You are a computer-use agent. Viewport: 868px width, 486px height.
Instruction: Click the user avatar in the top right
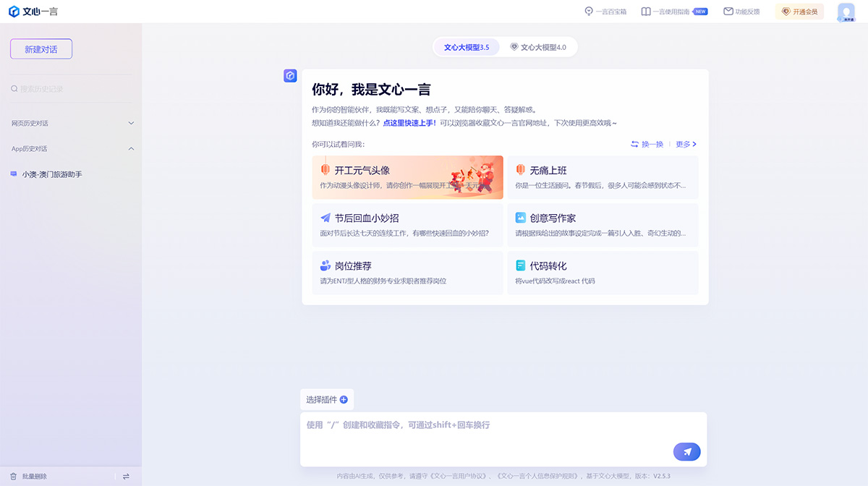(x=847, y=12)
